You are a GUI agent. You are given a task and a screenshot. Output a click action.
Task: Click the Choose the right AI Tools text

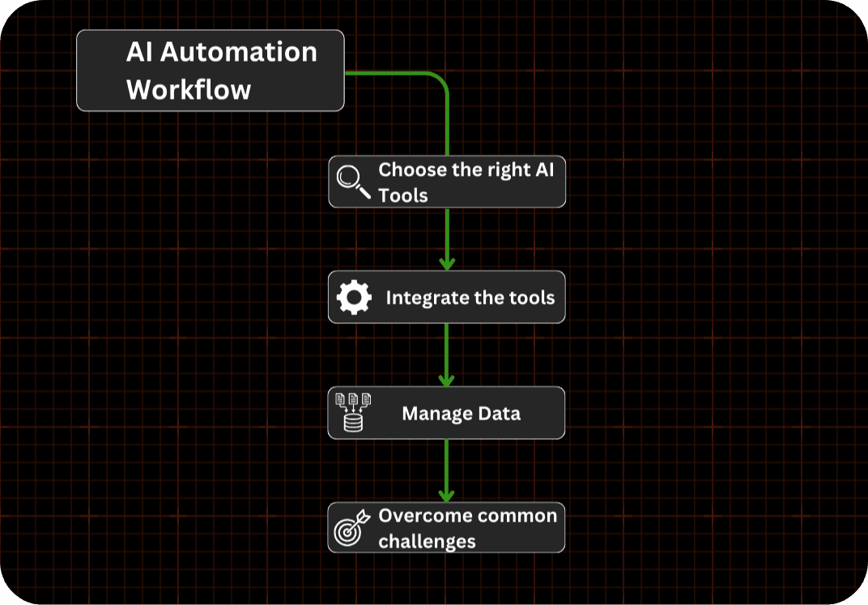466,182
